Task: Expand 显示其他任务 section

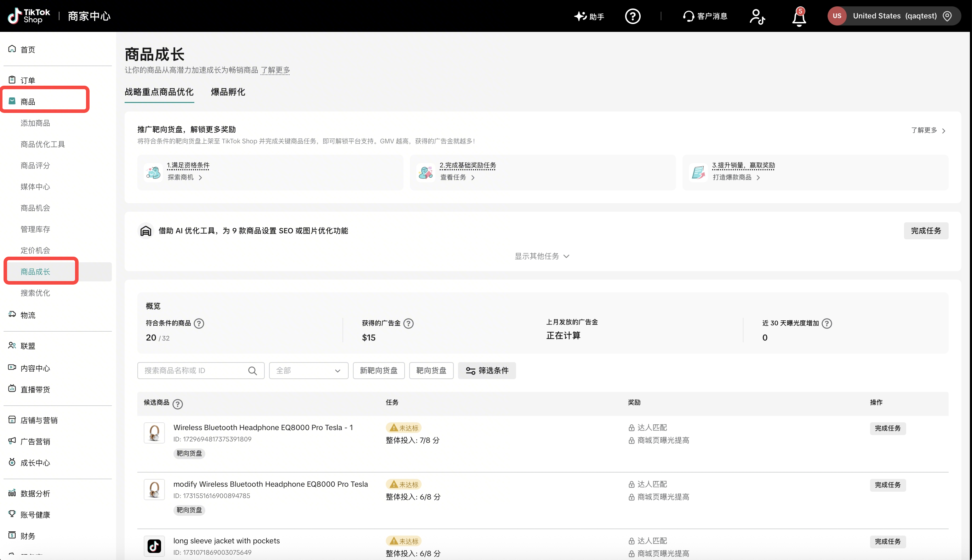Action: point(542,256)
